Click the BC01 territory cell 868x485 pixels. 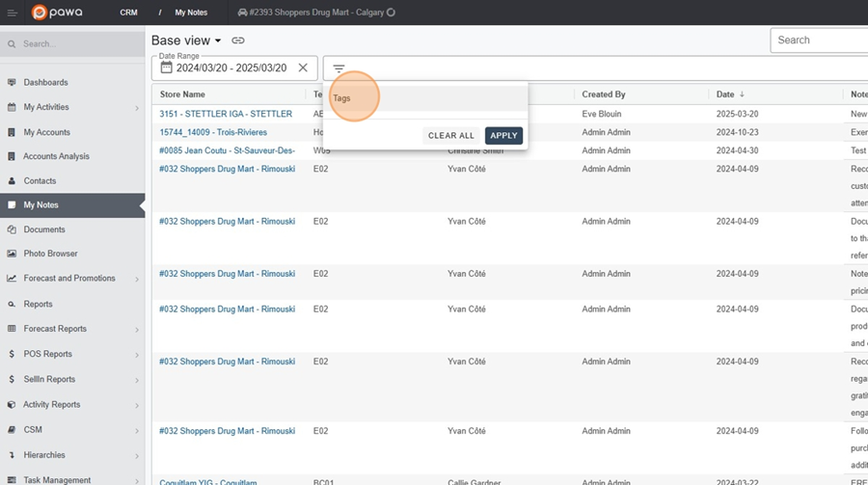pos(324,482)
